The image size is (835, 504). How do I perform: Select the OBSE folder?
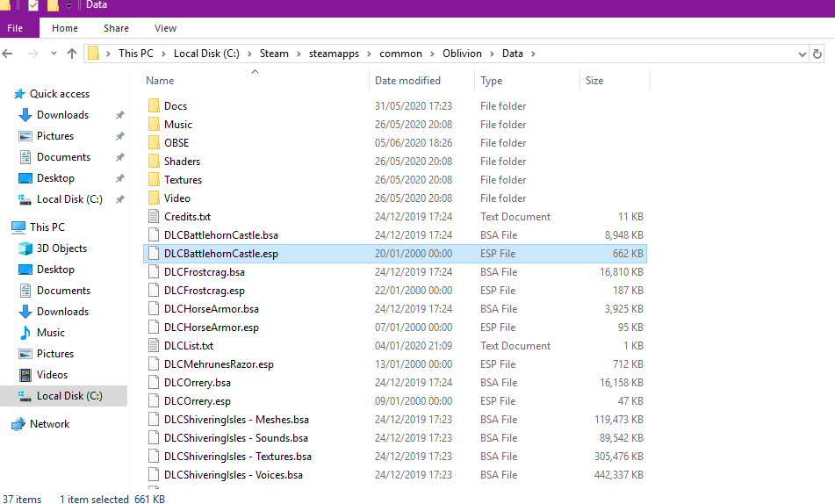click(x=176, y=143)
